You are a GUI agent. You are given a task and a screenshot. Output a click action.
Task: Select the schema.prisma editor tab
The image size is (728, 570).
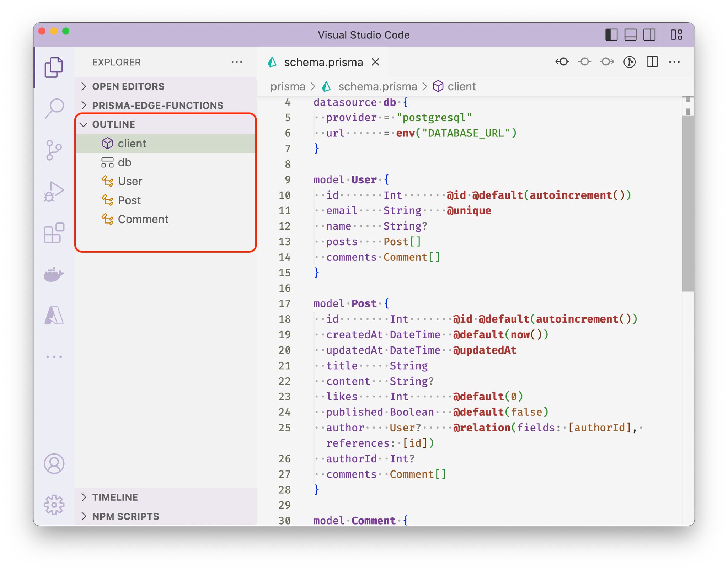click(323, 62)
